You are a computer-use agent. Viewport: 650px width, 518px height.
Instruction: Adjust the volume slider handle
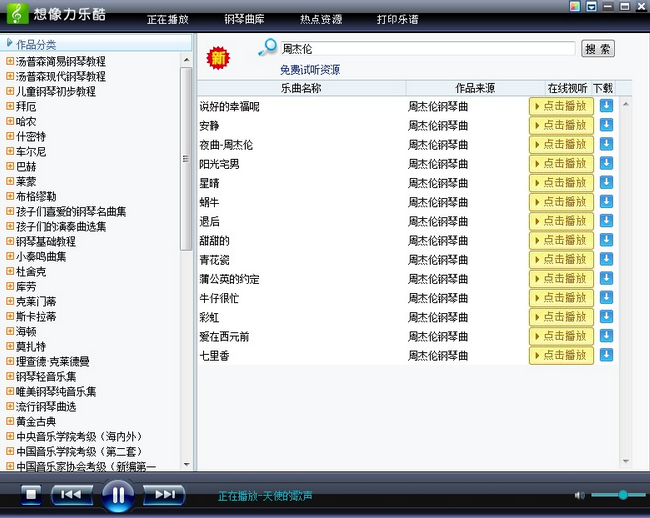(623, 495)
